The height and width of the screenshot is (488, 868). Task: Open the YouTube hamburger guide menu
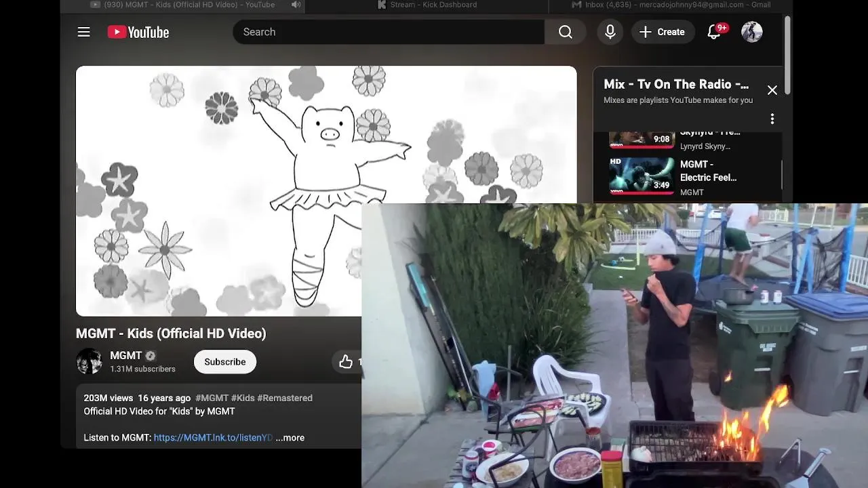coord(83,32)
